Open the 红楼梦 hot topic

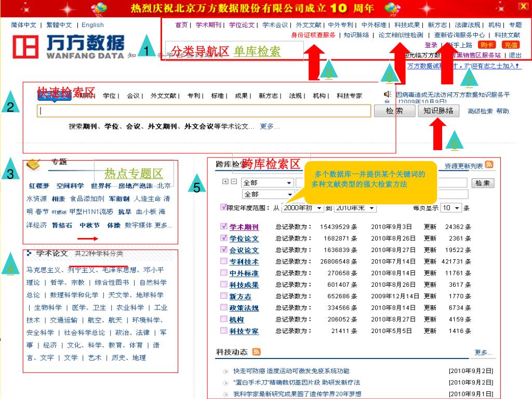[39, 186]
